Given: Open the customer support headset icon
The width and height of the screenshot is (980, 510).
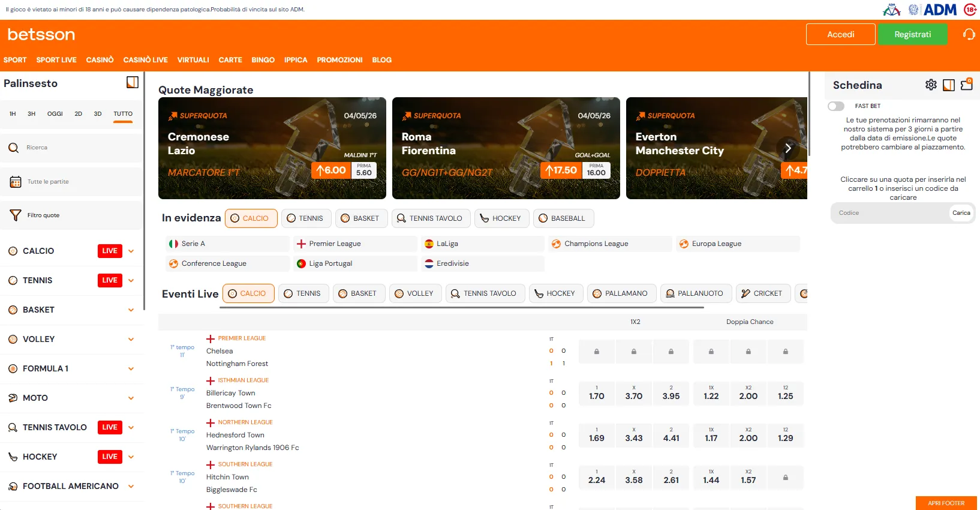Looking at the screenshot, I should [969, 34].
